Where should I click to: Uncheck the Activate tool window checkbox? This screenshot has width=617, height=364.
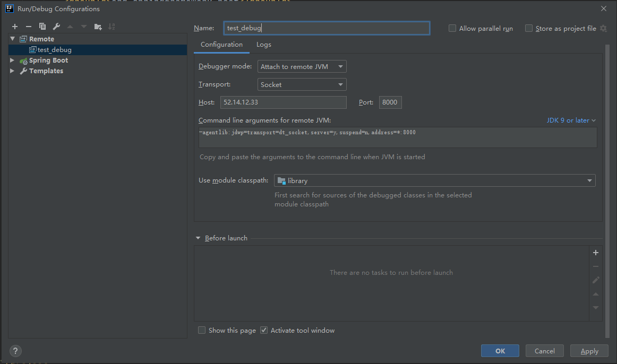coord(264,330)
